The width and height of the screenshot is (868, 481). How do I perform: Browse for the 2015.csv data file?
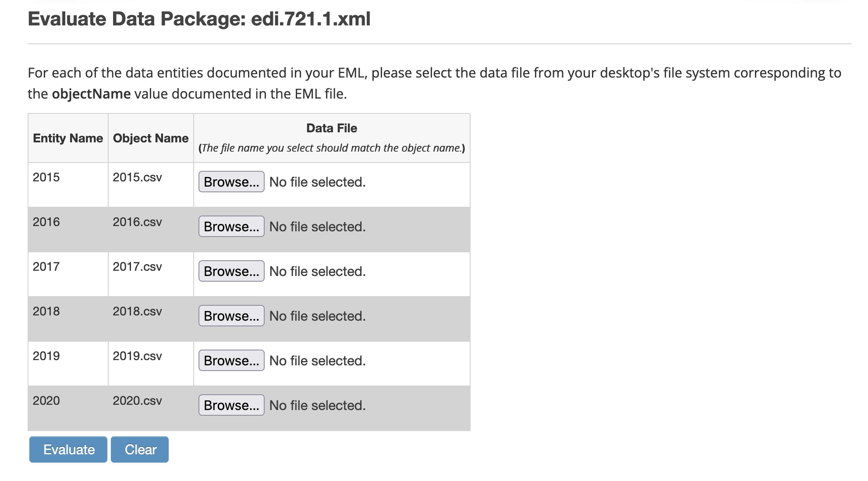[x=231, y=182]
